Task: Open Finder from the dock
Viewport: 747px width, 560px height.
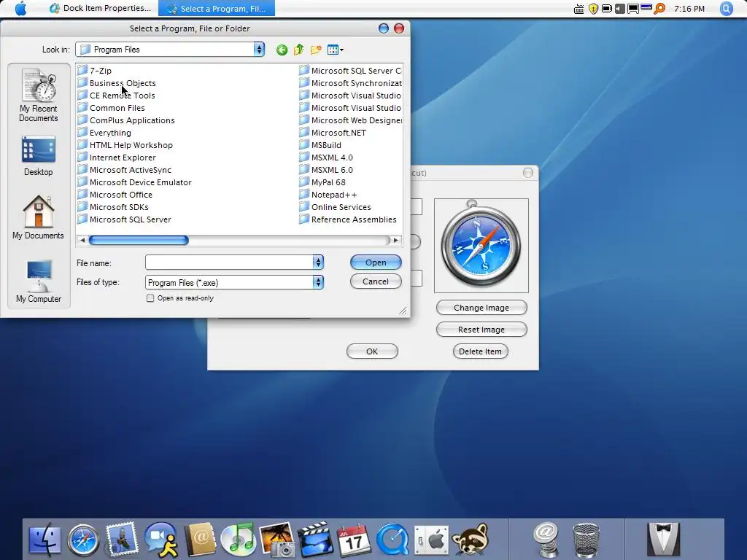Action: click(44, 540)
